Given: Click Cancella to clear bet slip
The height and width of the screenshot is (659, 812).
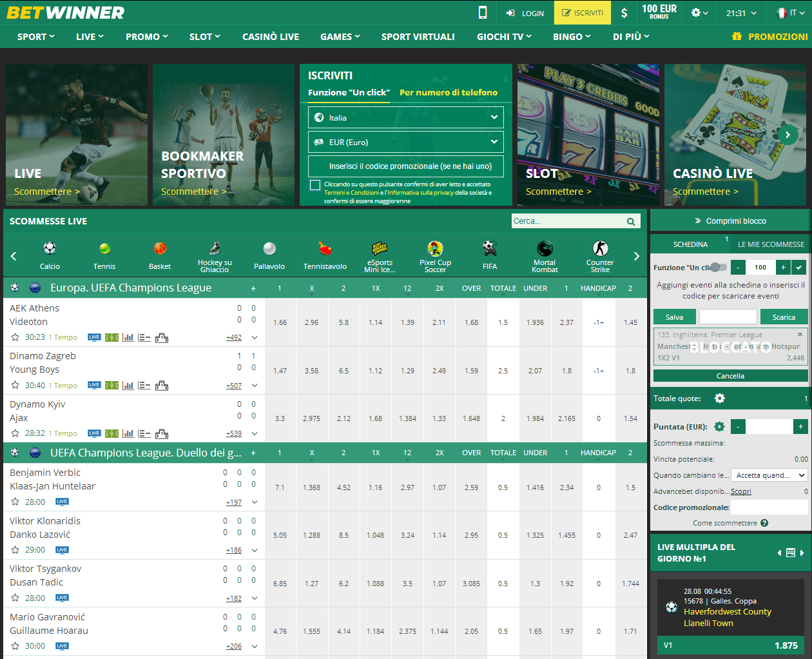Looking at the screenshot, I should coord(730,376).
